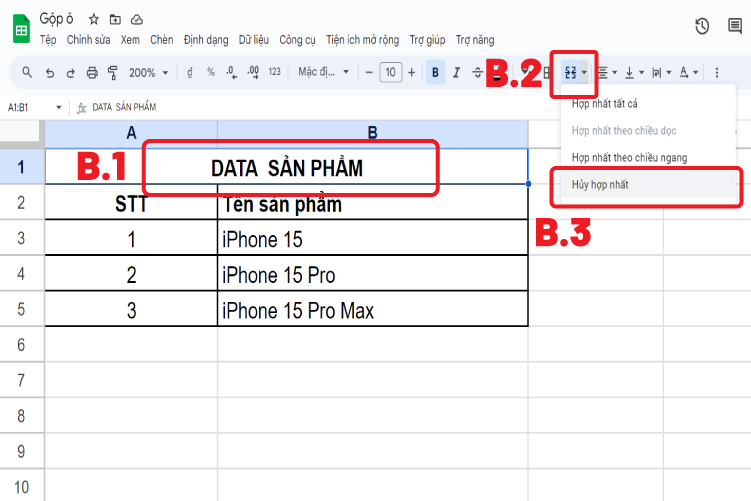This screenshot has height=501, width=751.
Task: Decrease font size with minus button
Action: [x=369, y=73]
